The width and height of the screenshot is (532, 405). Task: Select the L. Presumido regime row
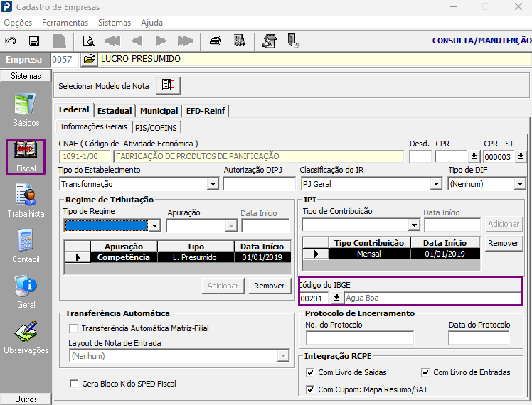[x=177, y=257]
